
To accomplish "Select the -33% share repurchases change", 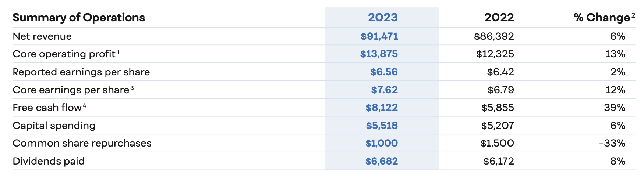I will pos(612,143).
